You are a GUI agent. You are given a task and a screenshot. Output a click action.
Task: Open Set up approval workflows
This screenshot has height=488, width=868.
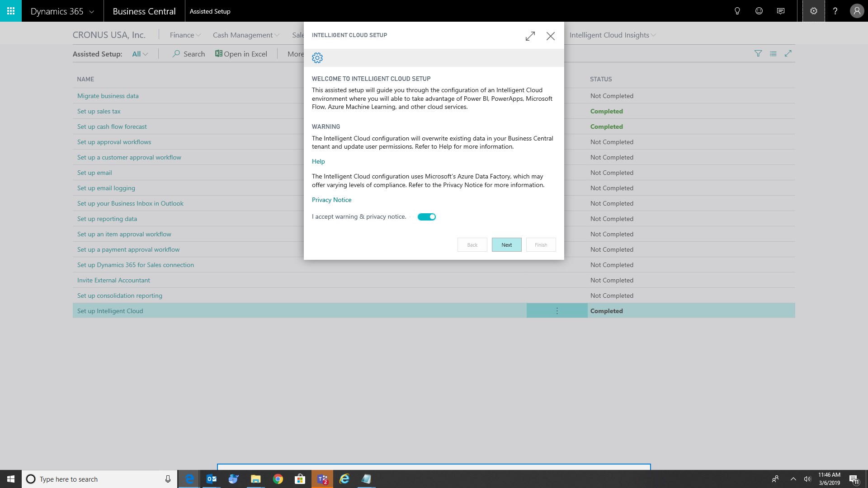[114, 142]
